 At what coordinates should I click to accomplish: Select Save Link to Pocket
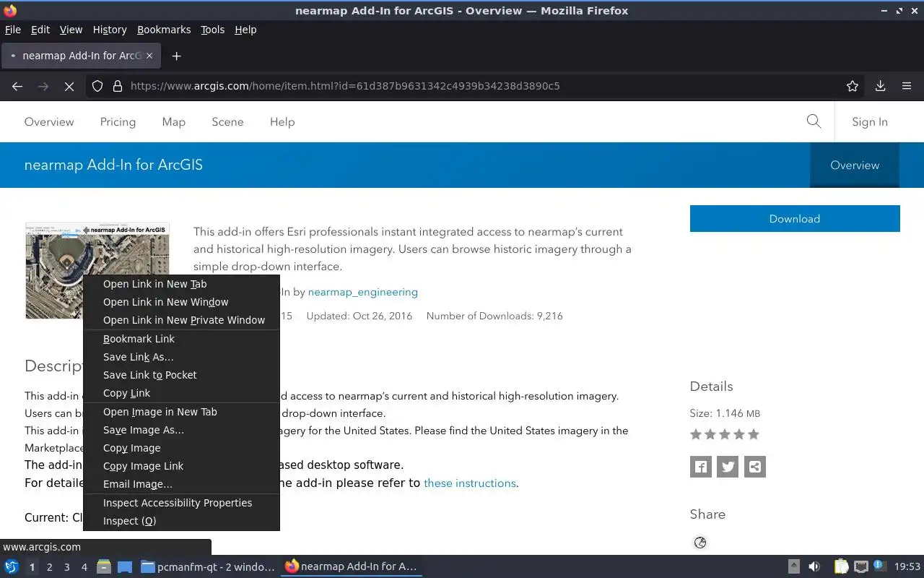(181, 375)
